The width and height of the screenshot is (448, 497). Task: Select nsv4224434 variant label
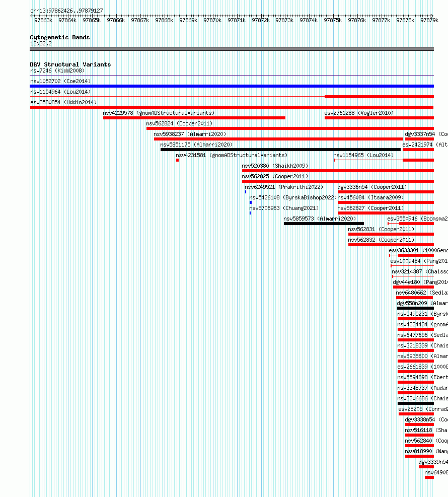423,325
